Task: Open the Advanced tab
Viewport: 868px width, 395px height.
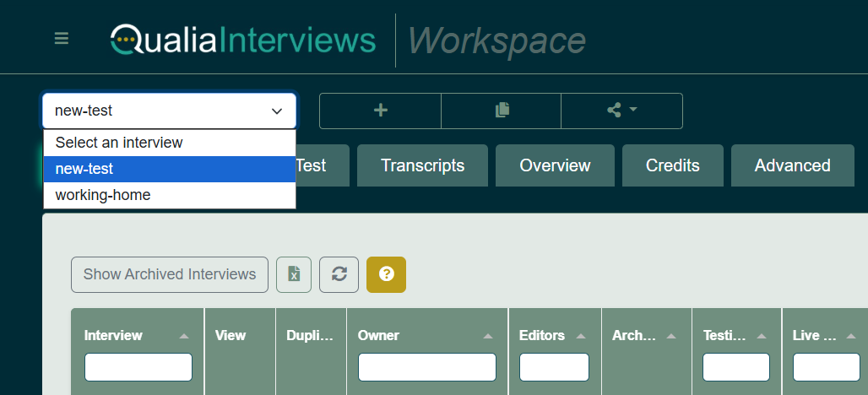Action: coord(792,165)
